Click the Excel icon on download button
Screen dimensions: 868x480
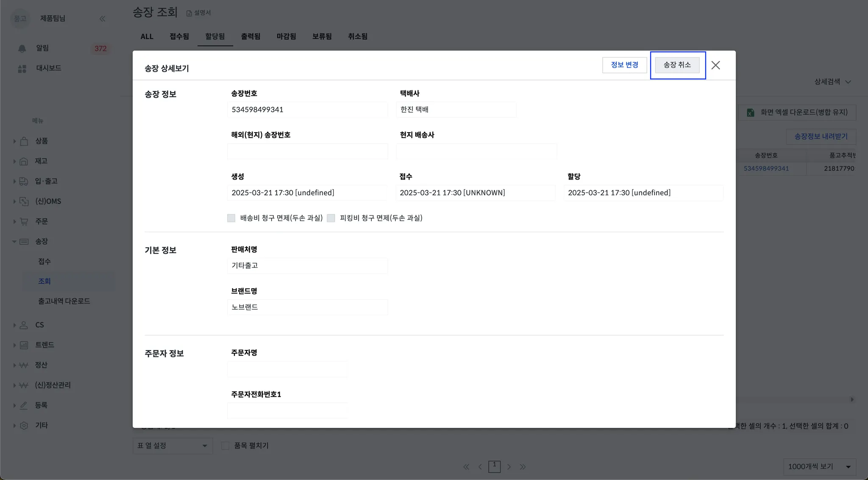(750, 112)
